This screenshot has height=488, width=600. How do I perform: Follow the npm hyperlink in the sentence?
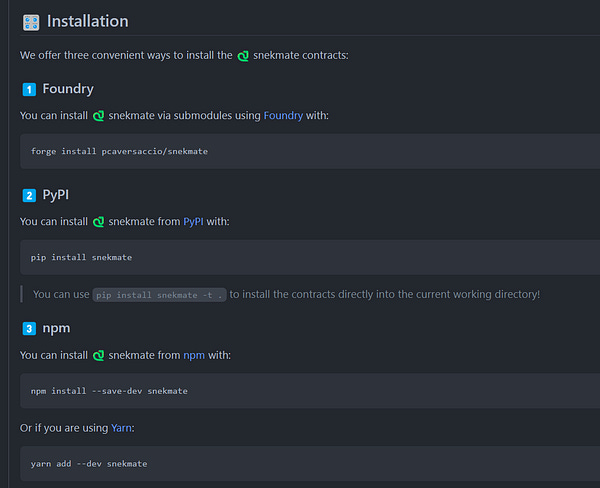pos(194,356)
